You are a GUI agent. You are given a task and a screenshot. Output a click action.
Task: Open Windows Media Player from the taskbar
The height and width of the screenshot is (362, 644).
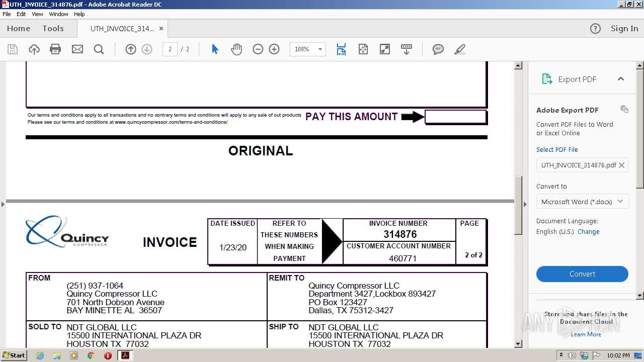pos(74,355)
